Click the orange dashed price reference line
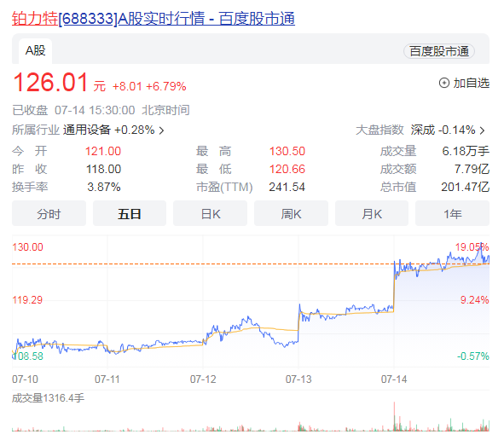This screenshot has width=504, height=440. pyautogui.click(x=251, y=263)
